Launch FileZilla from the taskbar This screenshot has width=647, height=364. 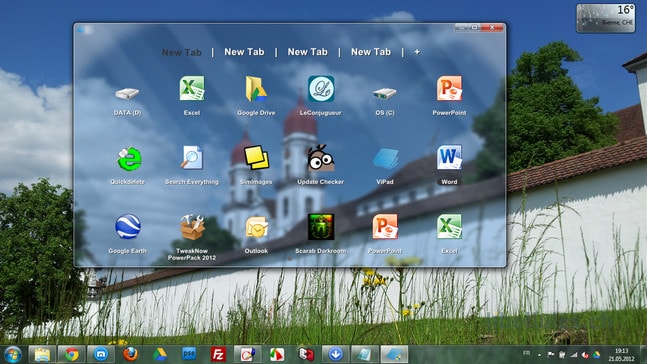pos(218,355)
